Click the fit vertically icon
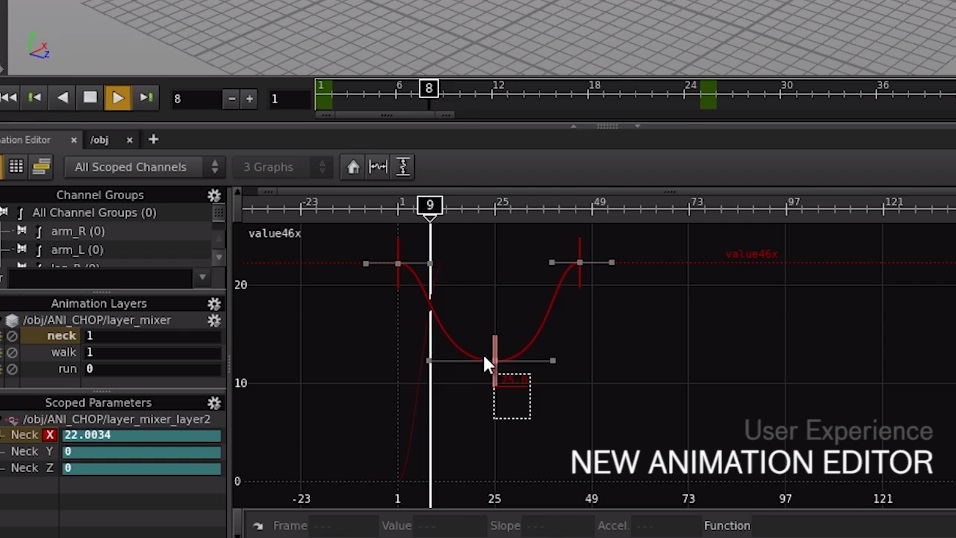Screen dimensions: 956x538 click(403, 167)
